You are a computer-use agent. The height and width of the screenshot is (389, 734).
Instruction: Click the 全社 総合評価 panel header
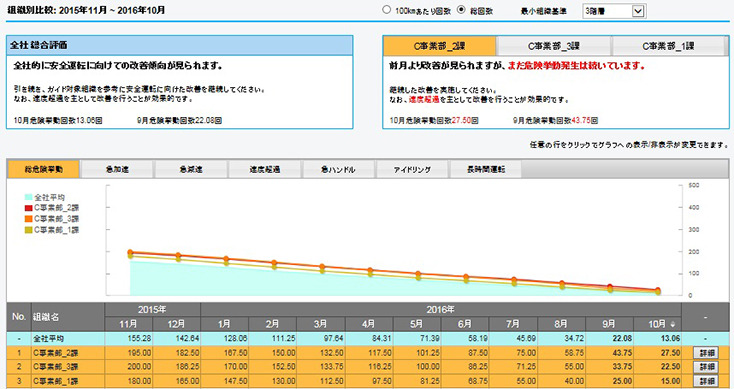179,45
